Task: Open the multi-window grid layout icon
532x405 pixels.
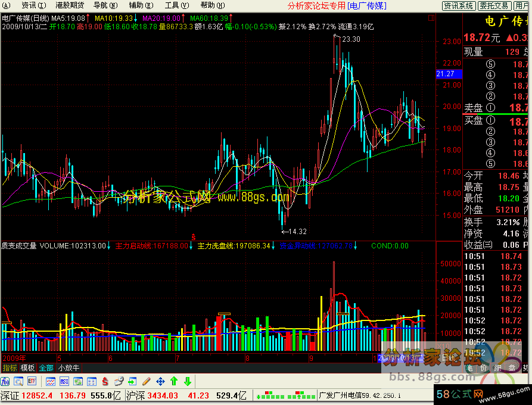Action: [92, 382]
